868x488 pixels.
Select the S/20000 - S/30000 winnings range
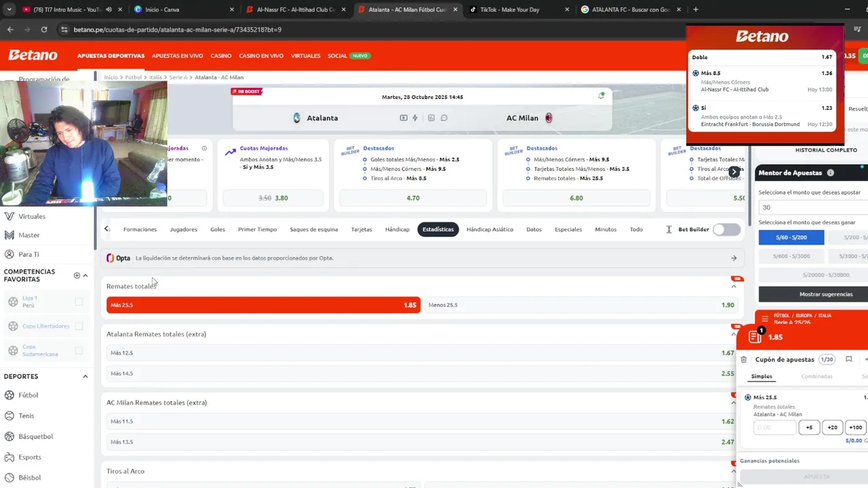tap(826, 275)
